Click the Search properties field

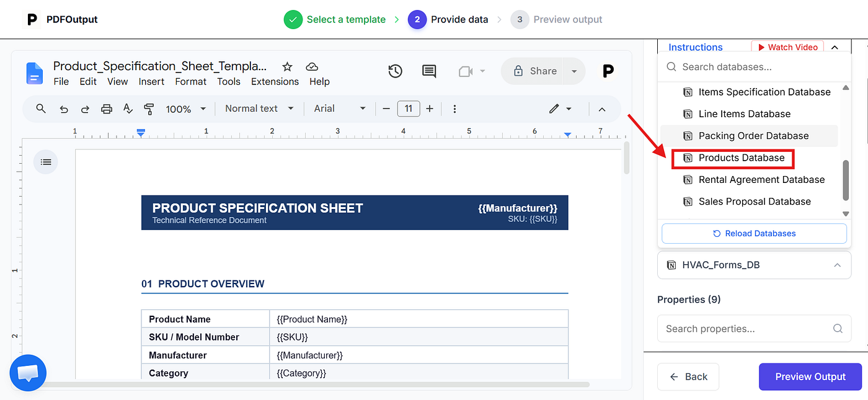tap(754, 329)
